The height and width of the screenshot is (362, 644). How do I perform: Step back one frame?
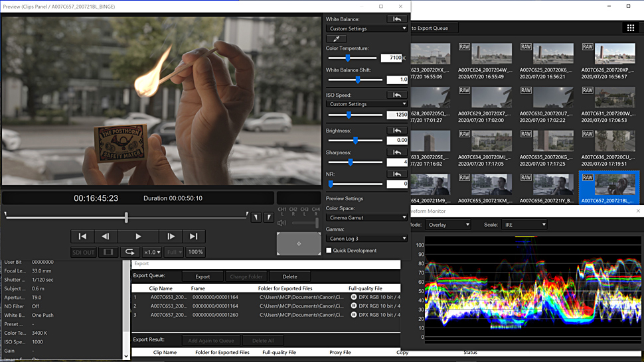coord(106,236)
